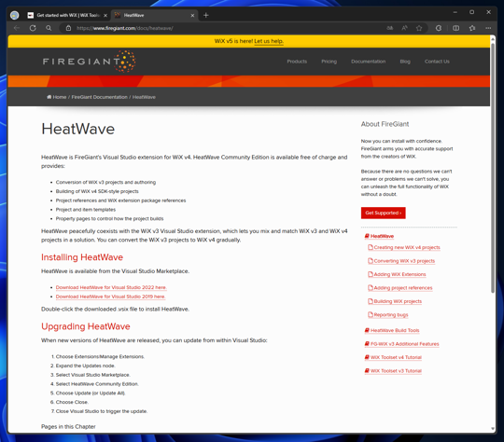Click 'Expand the Updates node.' step
This screenshot has height=442, width=504.
(x=85, y=366)
